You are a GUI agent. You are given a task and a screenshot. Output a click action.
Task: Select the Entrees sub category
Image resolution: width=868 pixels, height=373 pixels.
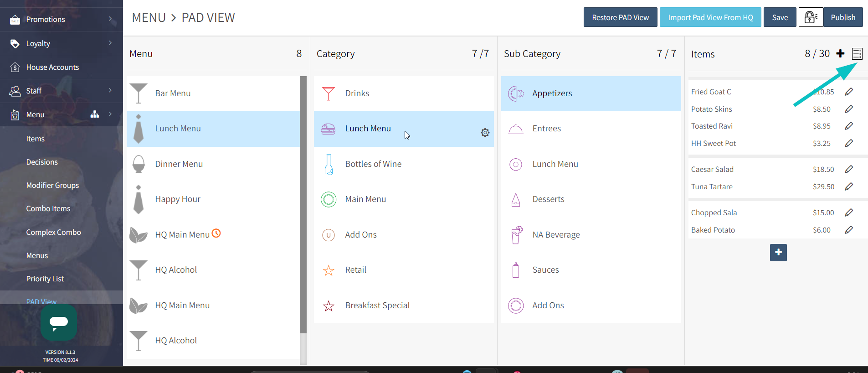tap(546, 129)
